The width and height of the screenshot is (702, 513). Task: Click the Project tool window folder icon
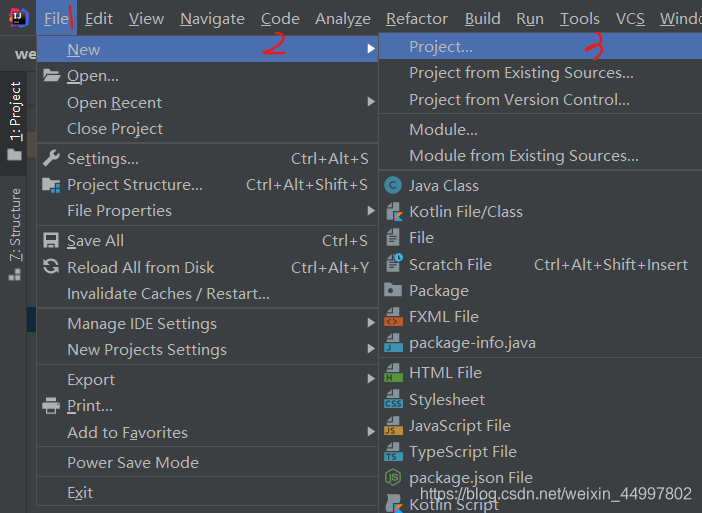coord(15,155)
